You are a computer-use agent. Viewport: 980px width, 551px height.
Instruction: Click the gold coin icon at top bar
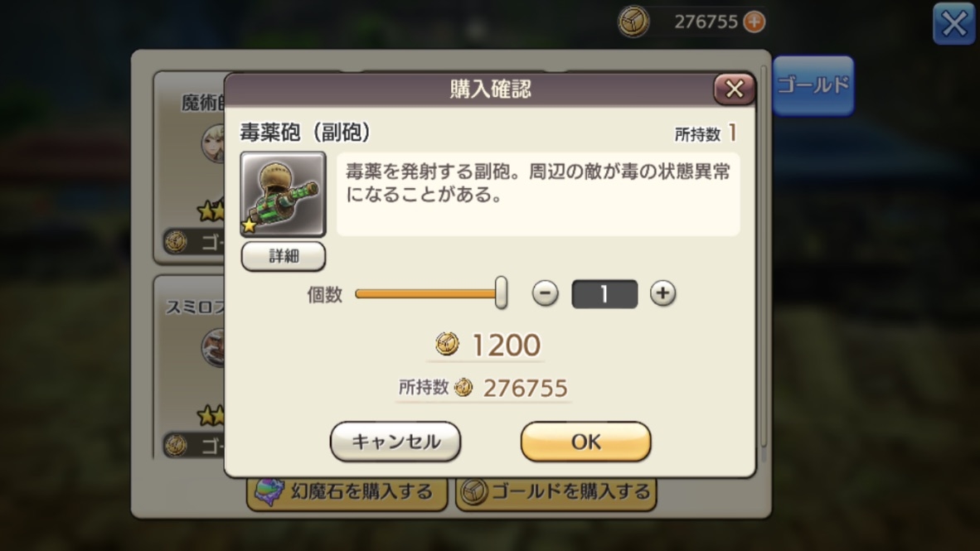tap(633, 22)
